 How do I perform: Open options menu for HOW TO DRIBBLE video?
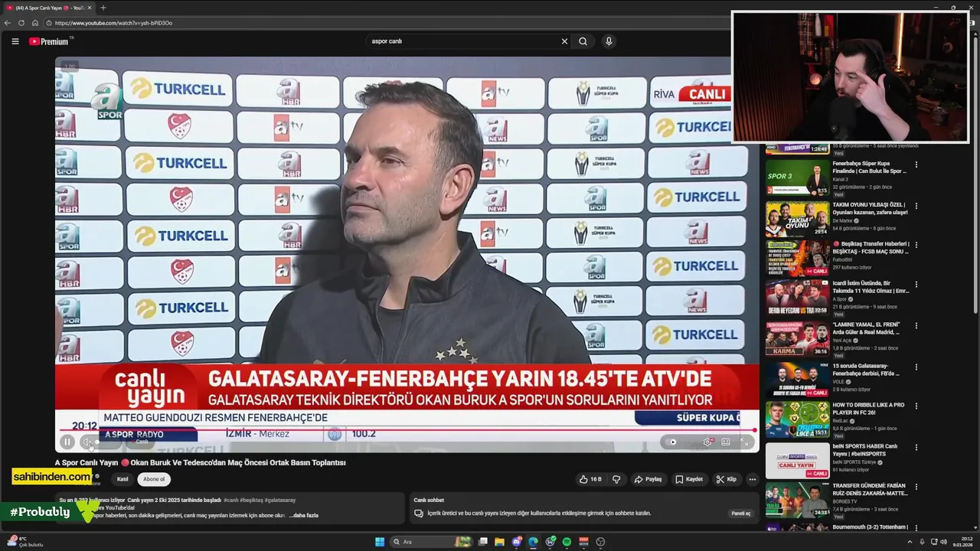pos(916,406)
